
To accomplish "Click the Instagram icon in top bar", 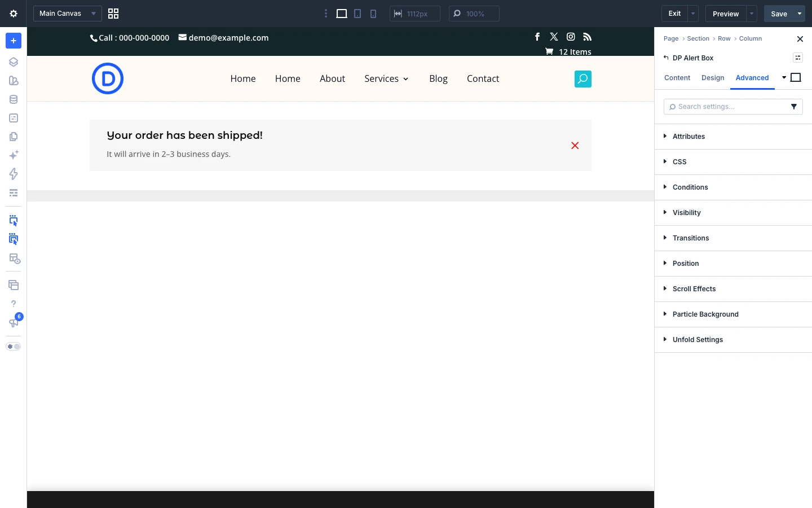I will click(x=571, y=37).
